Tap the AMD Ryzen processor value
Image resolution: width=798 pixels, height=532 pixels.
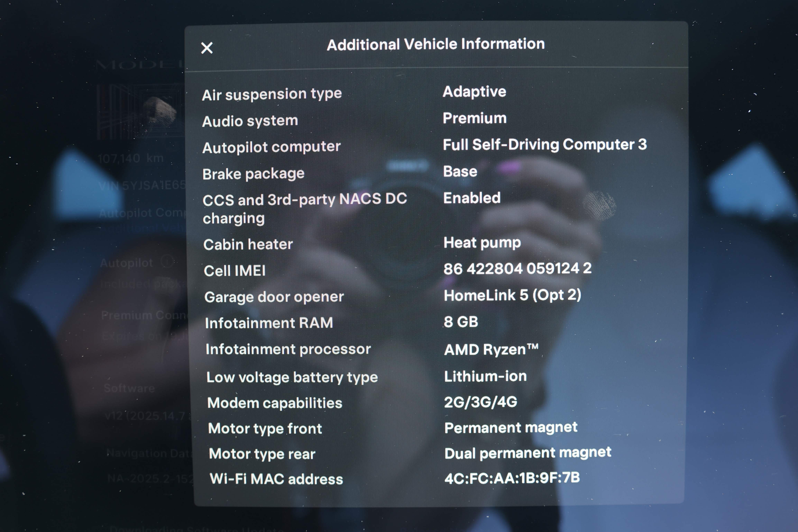tap(491, 350)
